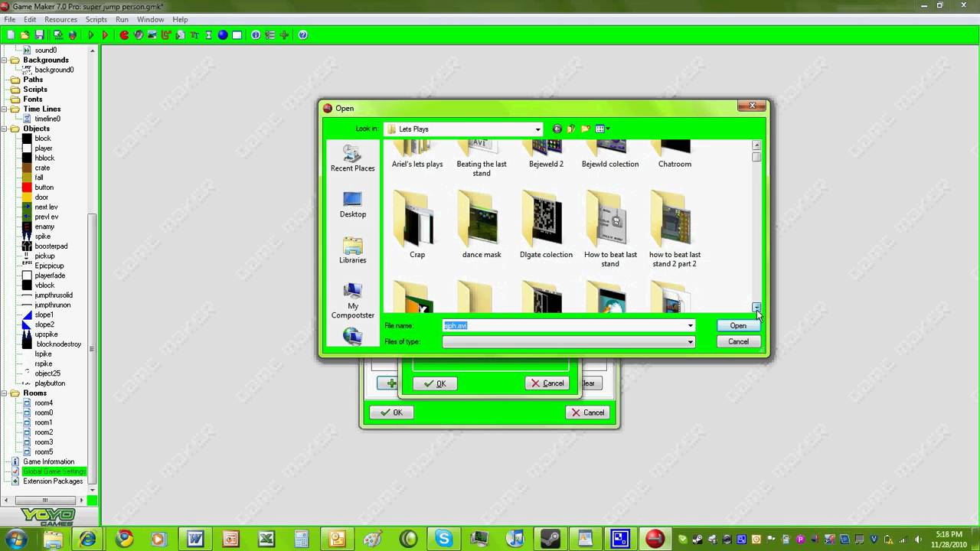Click the File name input field
Image resolution: width=980 pixels, height=551 pixels.
click(x=563, y=326)
